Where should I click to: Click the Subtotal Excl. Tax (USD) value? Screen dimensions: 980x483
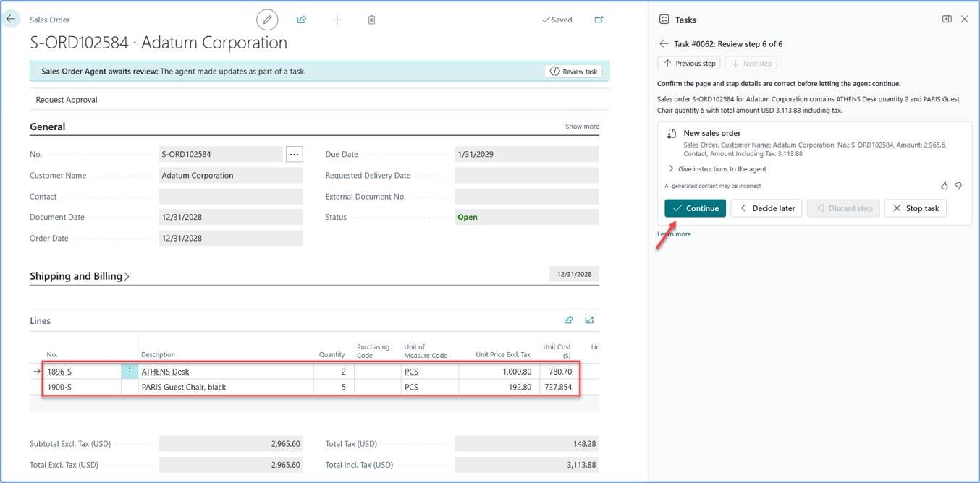tap(231, 444)
